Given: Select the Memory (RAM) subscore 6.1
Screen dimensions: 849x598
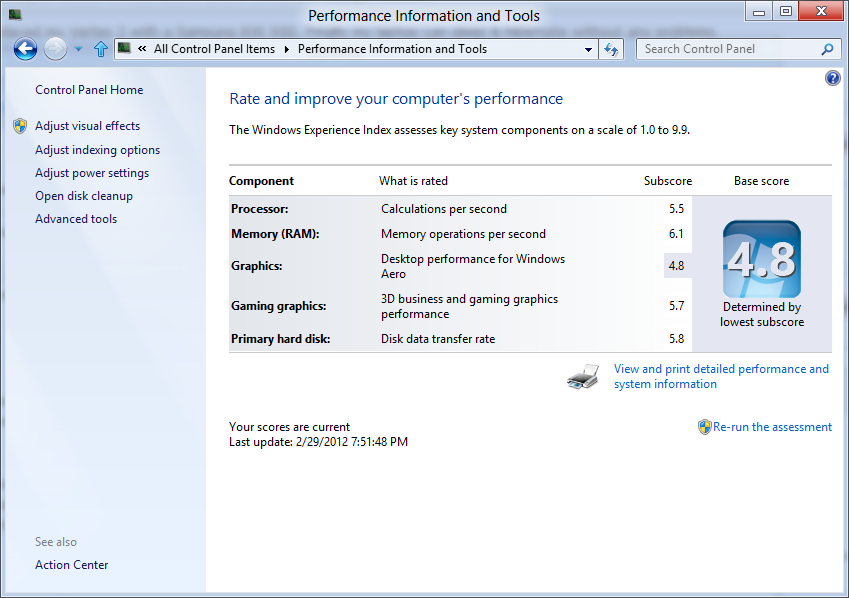Looking at the screenshot, I should pos(676,234).
